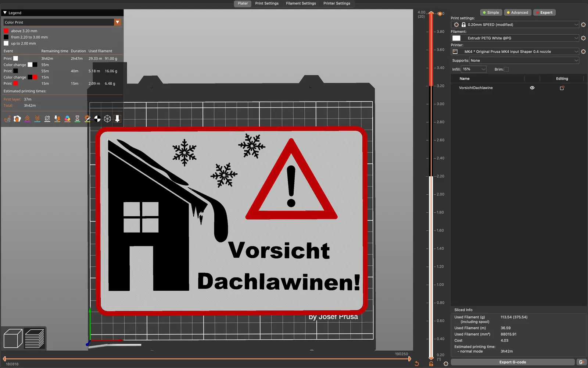Image resolution: width=588 pixels, height=368 pixels.
Task: Select Advanced mode
Action: point(517,13)
